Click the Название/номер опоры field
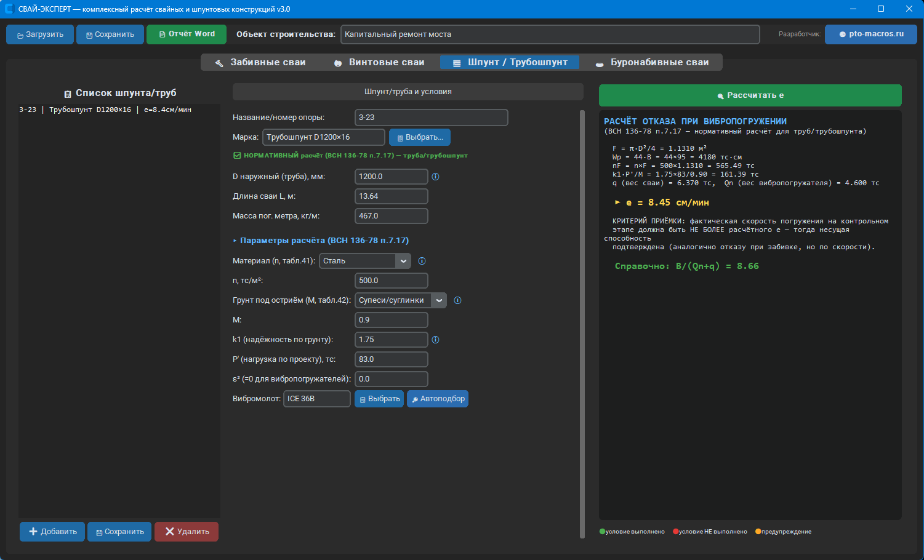This screenshot has height=560, width=924. [x=432, y=118]
